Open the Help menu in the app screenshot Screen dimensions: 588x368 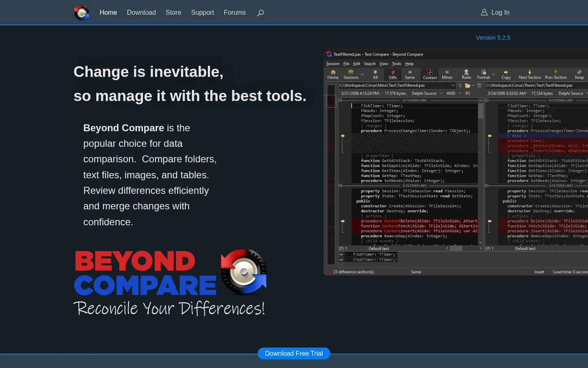[409, 64]
